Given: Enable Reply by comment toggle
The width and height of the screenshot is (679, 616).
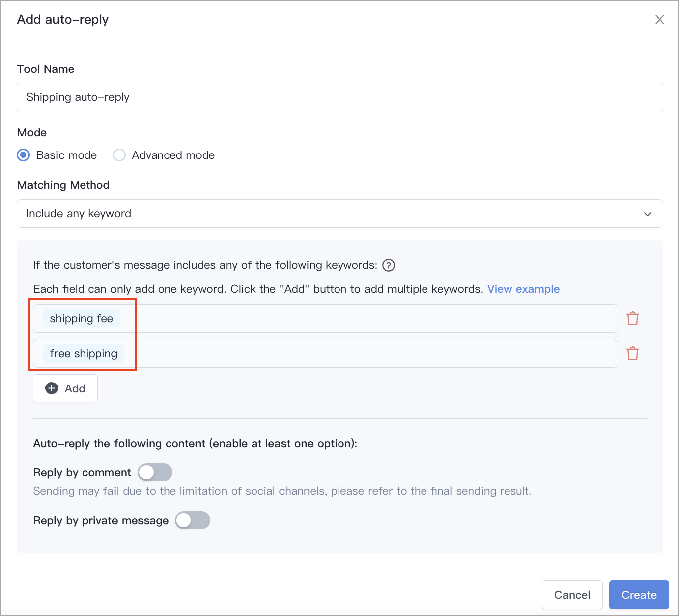Looking at the screenshot, I should (155, 472).
